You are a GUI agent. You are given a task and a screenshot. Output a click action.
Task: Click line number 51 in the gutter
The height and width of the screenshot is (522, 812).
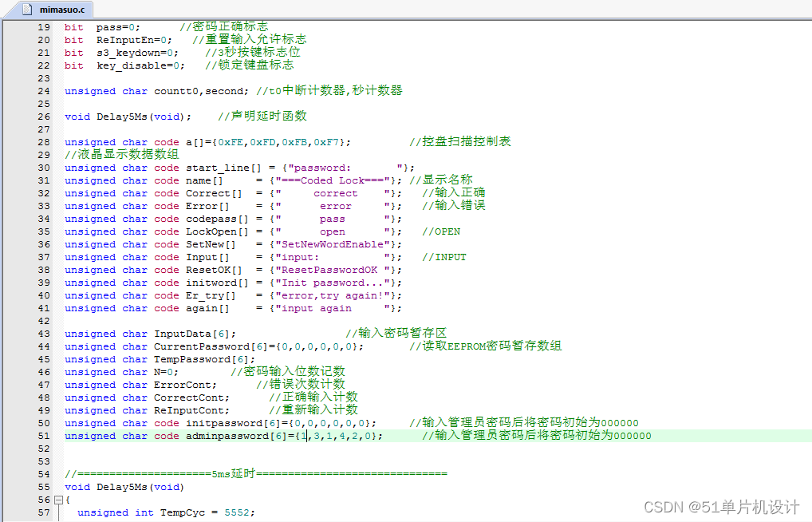(44, 436)
